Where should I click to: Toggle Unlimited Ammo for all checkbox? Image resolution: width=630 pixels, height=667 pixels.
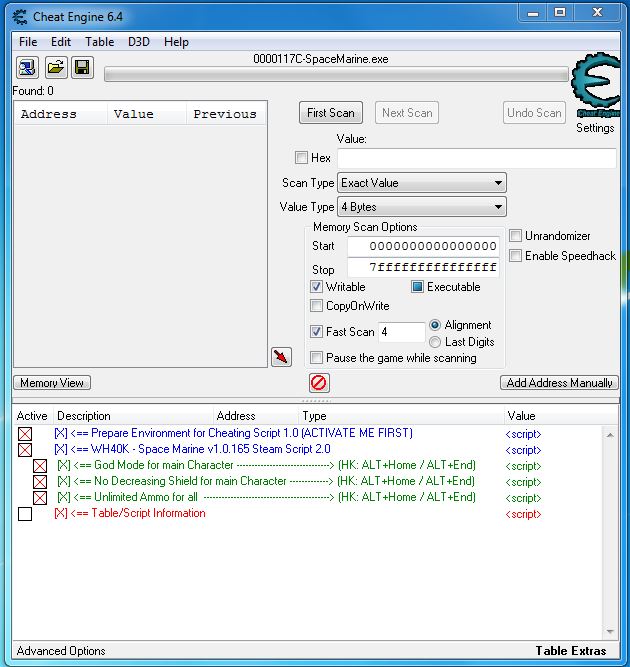click(40, 498)
